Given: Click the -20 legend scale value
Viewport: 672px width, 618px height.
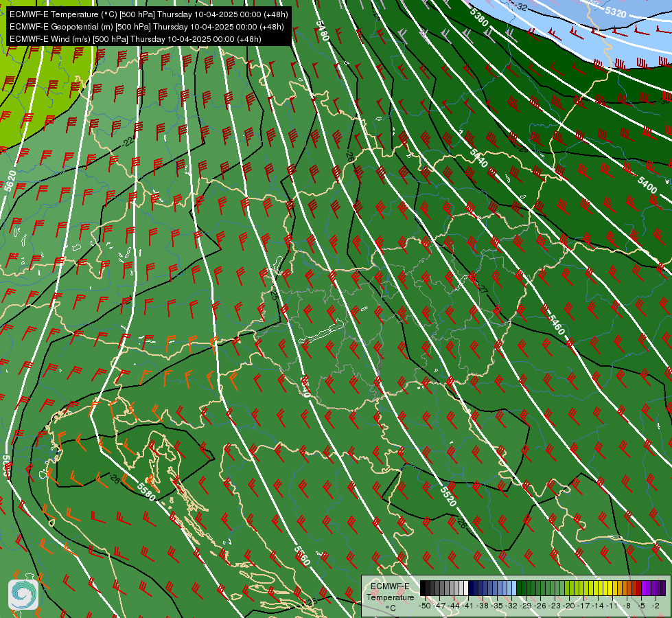Looking at the screenshot, I should click(569, 606).
